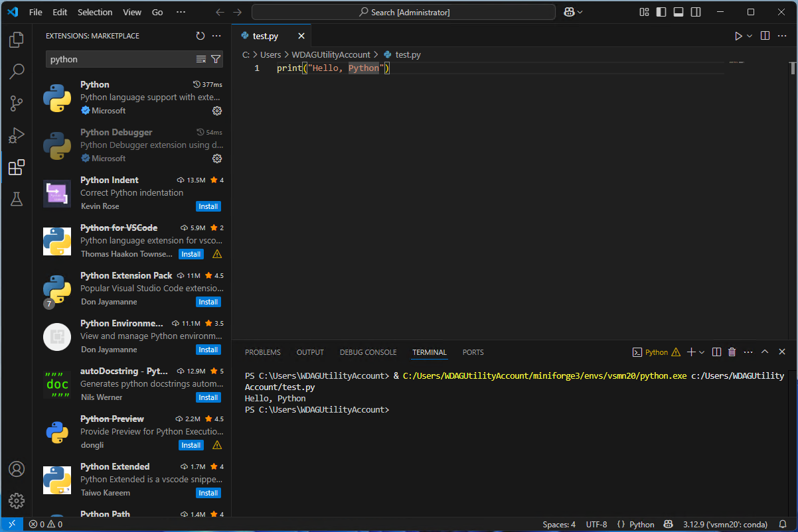This screenshot has height=532, width=798.
Task: Open Copilot dropdown arrow in title bar
Action: pos(580,12)
